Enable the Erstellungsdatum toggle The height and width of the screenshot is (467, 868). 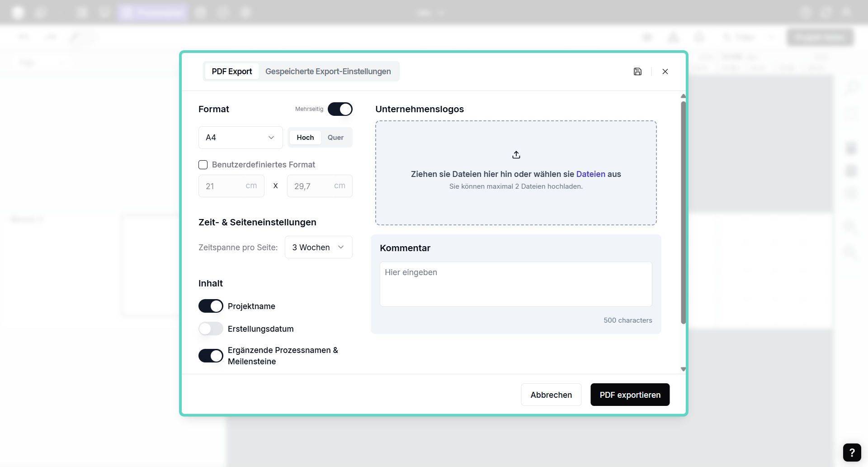tap(211, 329)
